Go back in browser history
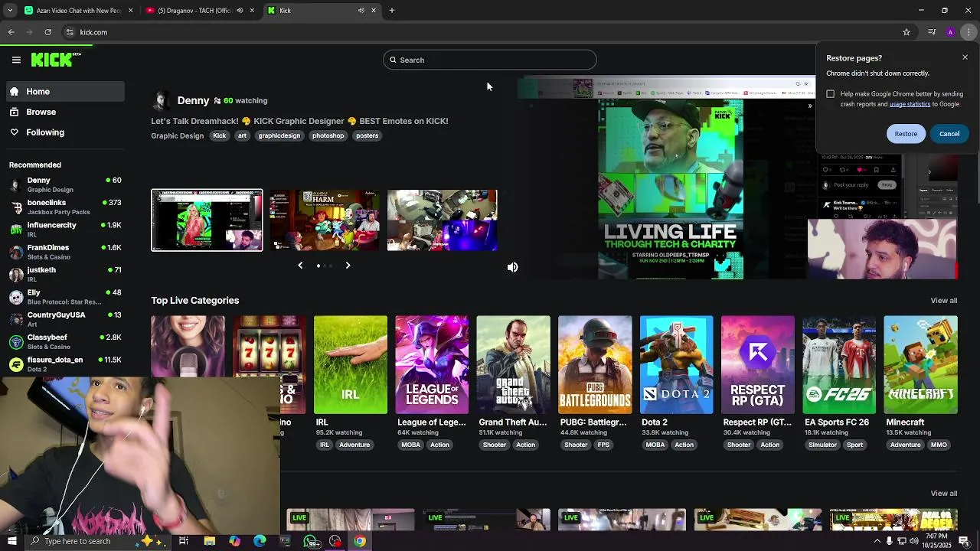Image resolution: width=980 pixels, height=551 pixels. [x=11, y=32]
